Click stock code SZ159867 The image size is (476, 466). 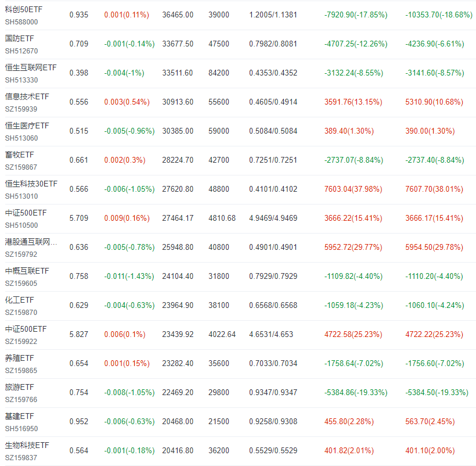(21, 167)
